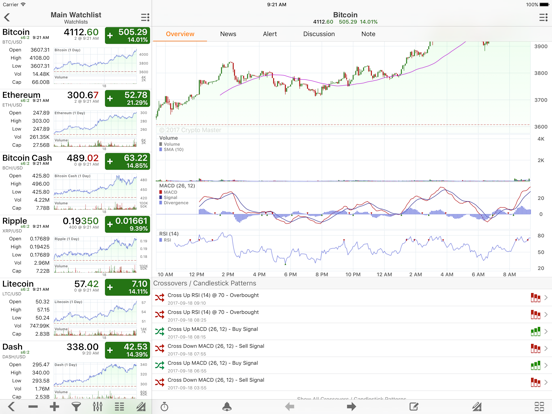Open the Ripple 1 Day mini chart

coord(101,255)
